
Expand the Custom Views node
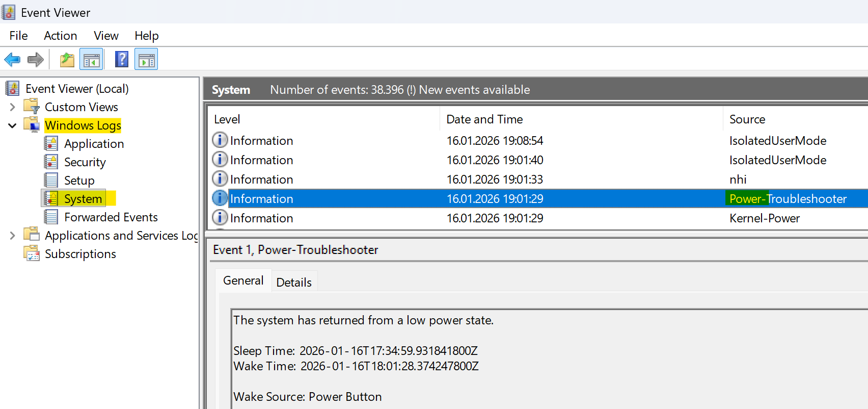click(x=13, y=107)
